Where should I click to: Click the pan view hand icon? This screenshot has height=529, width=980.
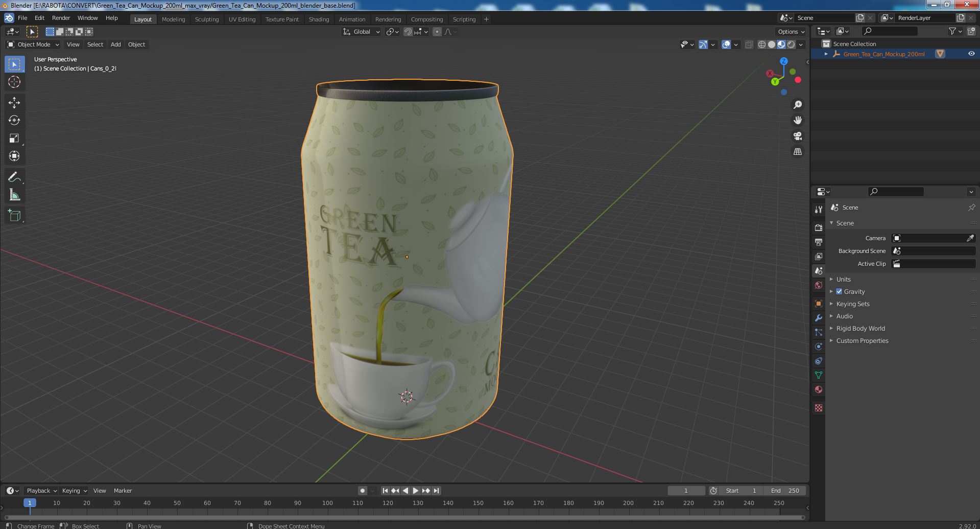point(797,120)
